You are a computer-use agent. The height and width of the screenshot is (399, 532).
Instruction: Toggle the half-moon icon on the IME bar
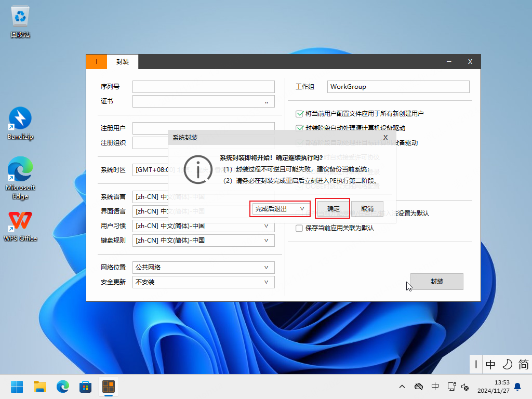507,364
